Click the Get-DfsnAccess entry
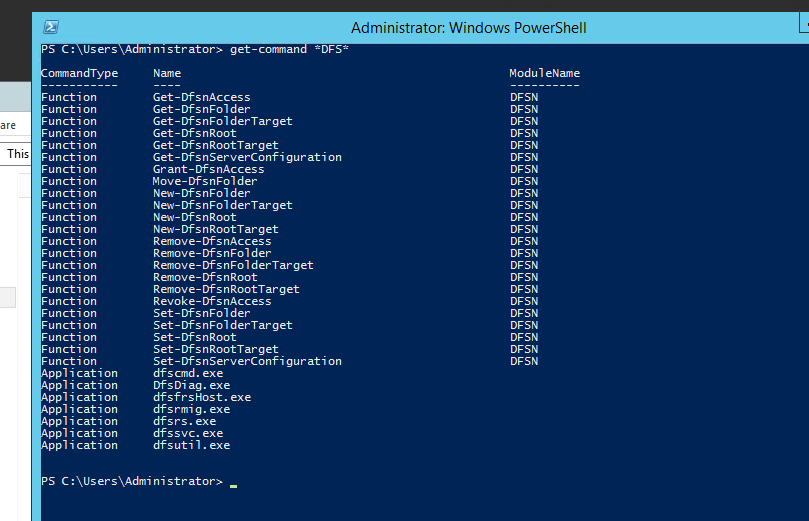809x521 pixels. pos(201,97)
